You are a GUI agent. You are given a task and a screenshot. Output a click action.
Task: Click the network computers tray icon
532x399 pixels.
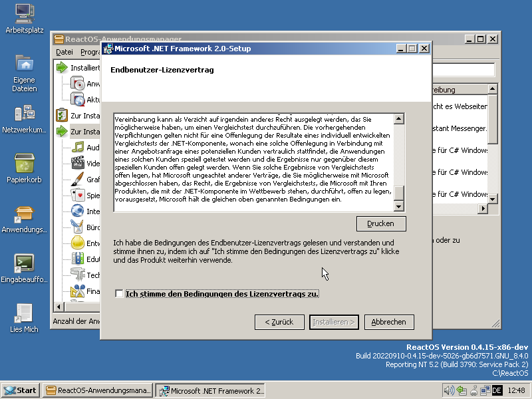(x=485, y=390)
